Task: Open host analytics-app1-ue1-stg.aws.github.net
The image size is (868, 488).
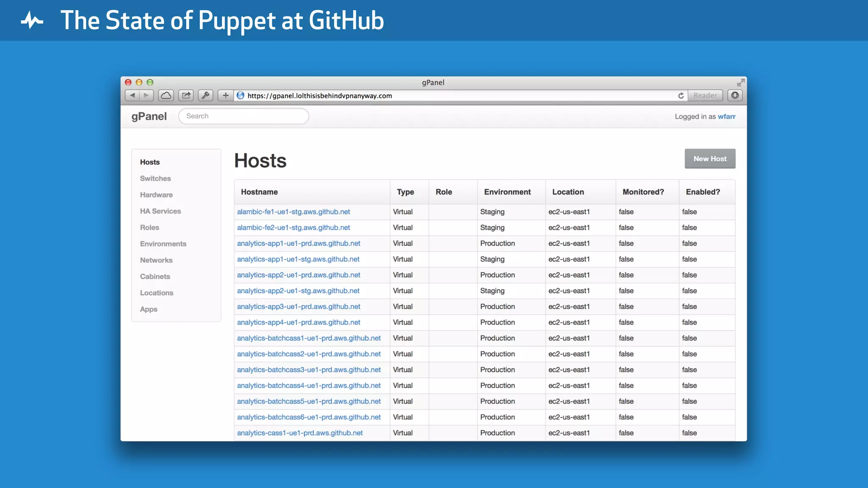Action: tap(298, 259)
